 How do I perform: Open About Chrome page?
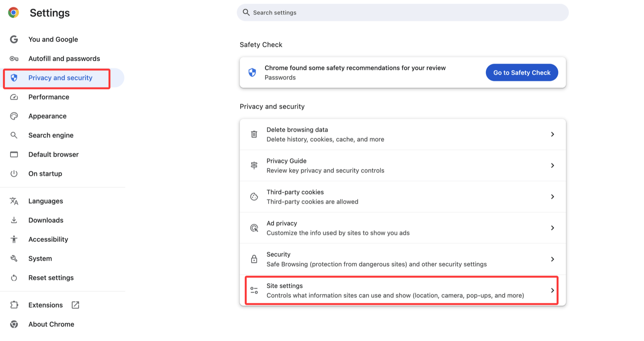point(51,324)
